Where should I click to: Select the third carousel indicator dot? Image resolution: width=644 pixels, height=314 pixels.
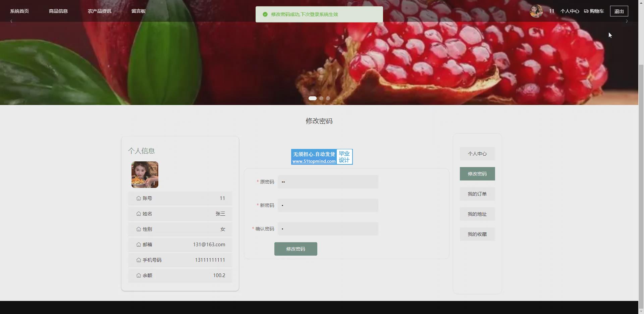click(328, 98)
